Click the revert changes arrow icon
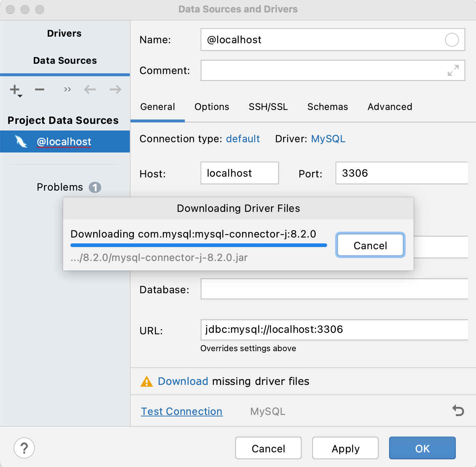Image resolution: width=476 pixels, height=467 pixels. click(x=458, y=411)
